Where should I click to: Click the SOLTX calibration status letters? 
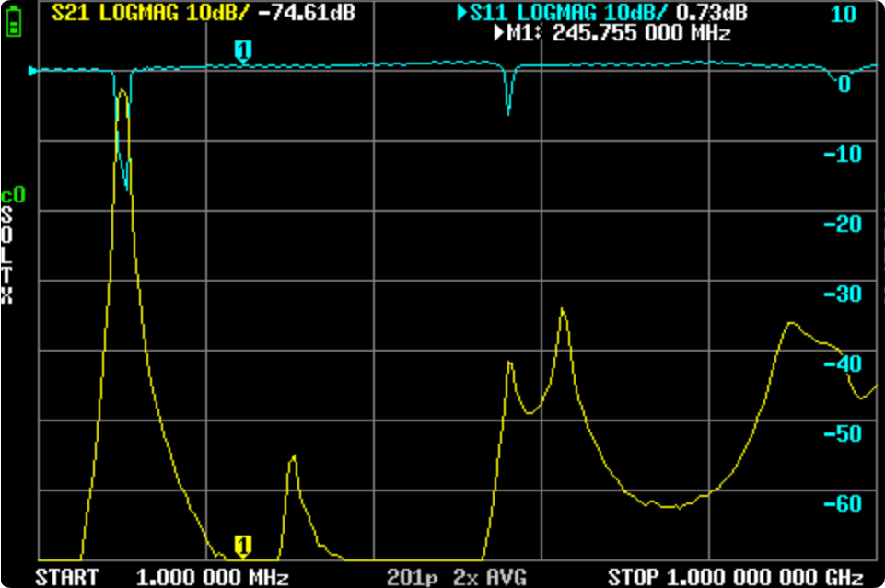[6, 255]
